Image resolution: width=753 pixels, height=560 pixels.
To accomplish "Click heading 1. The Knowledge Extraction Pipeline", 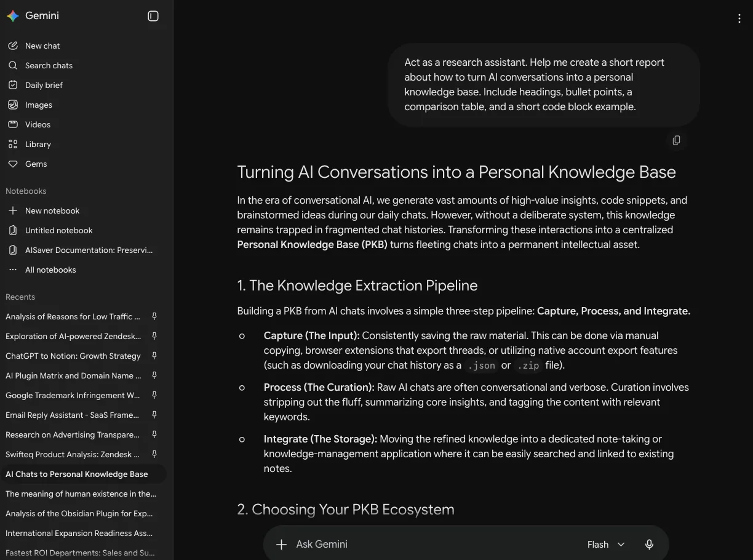I will click(x=357, y=286).
